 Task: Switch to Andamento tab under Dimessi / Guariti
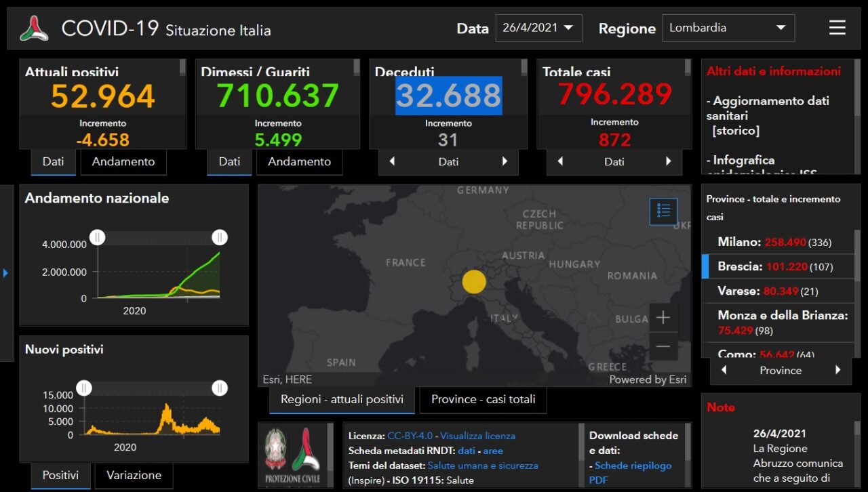pyautogui.click(x=299, y=161)
